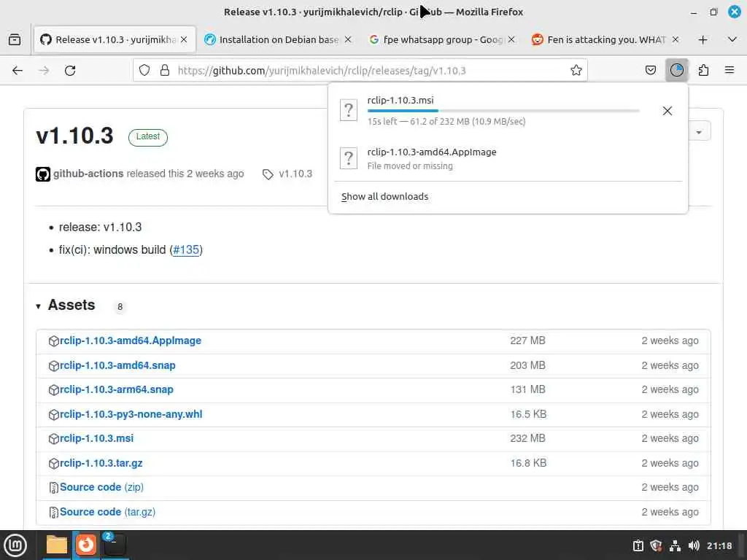
Task: Open the Firefox View icon left of tabs
Action: pyautogui.click(x=15, y=39)
